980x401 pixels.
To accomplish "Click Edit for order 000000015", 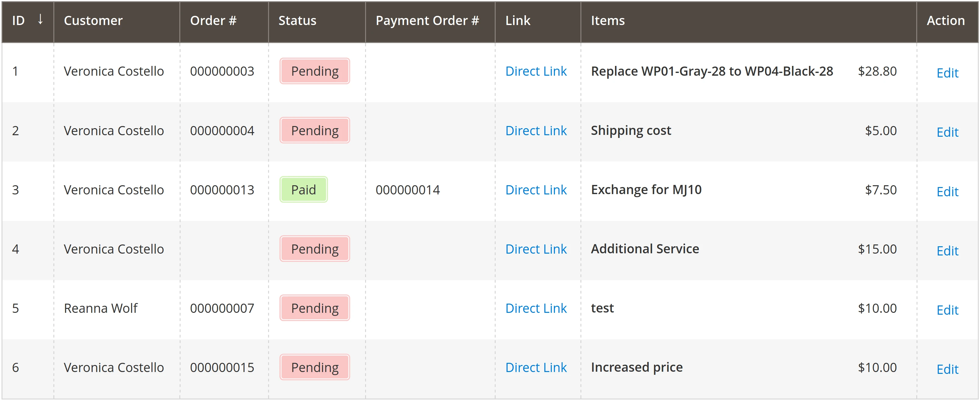I will pos(947,369).
